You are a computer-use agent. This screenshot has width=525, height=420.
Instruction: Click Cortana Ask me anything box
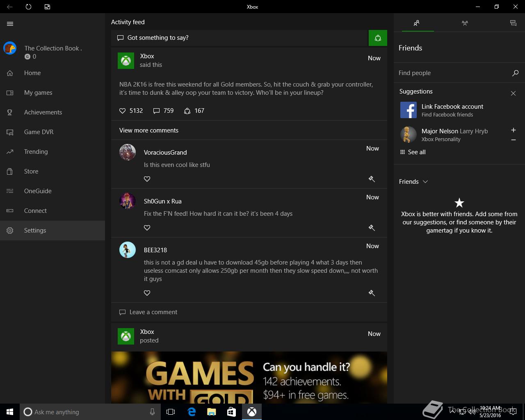[x=89, y=412]
